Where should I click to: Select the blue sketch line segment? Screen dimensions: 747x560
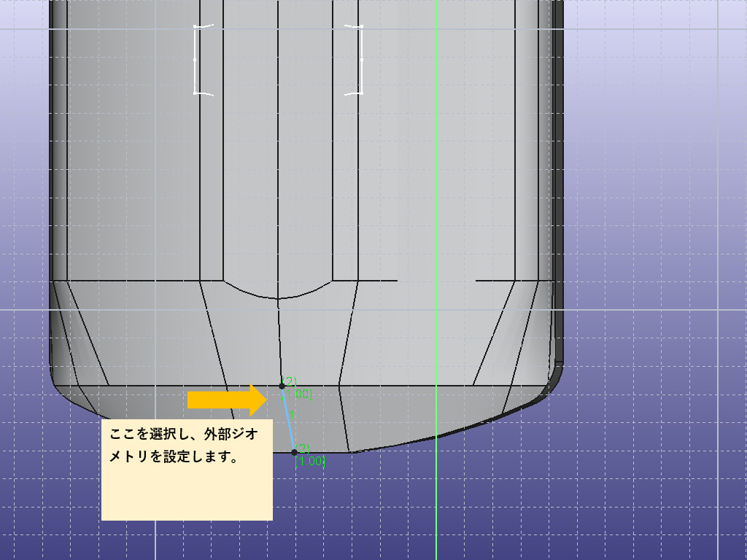pyautogui.click(x=287, y=419)
